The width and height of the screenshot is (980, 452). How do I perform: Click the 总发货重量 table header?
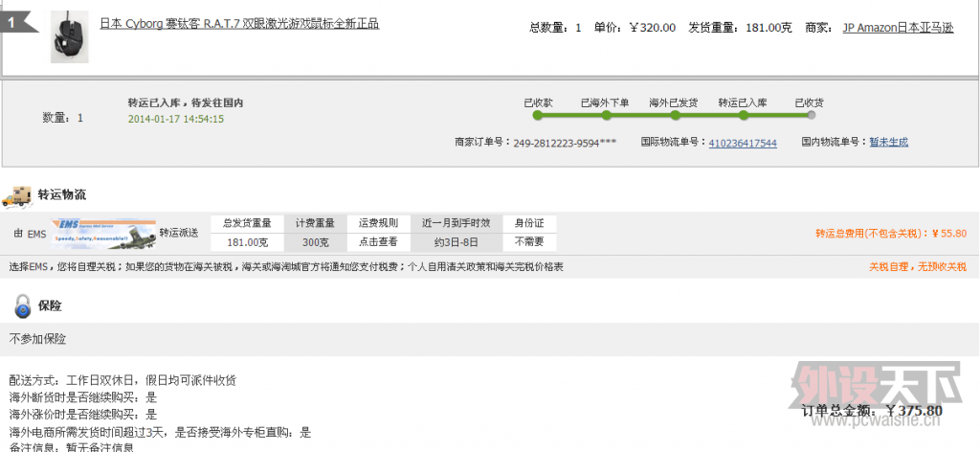pyautogui.click(x=247, y=223)
